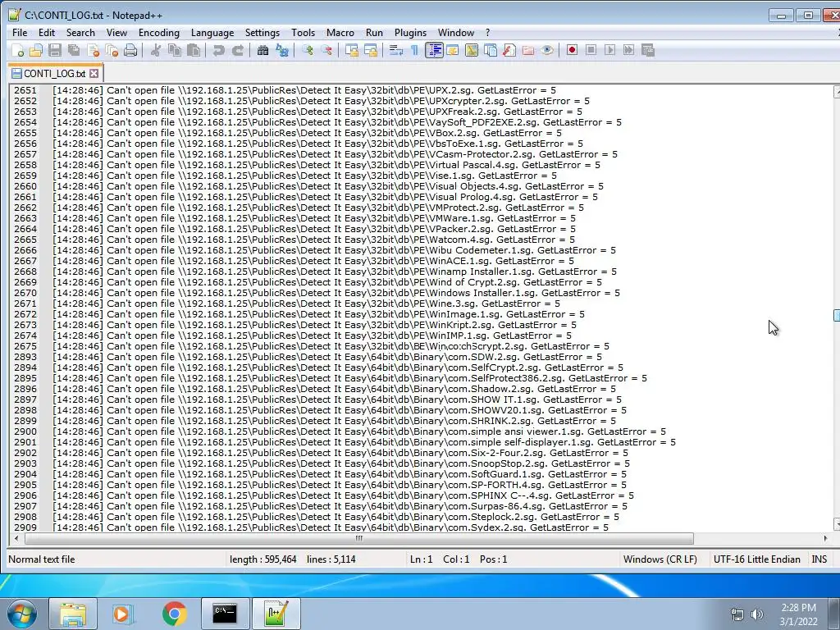Start macro recording with red dot
This screenshot has height=630, width=840.
tap(572, 50)
